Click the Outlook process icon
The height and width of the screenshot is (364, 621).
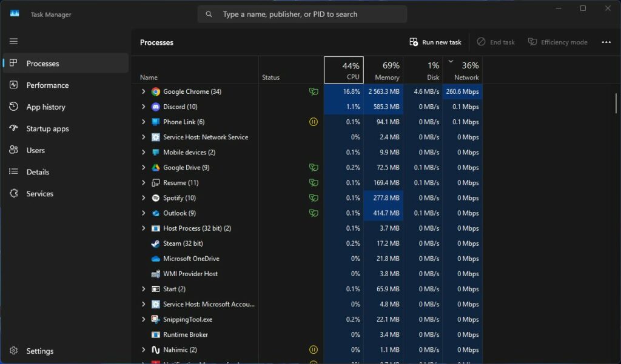[x=156, y=213]
